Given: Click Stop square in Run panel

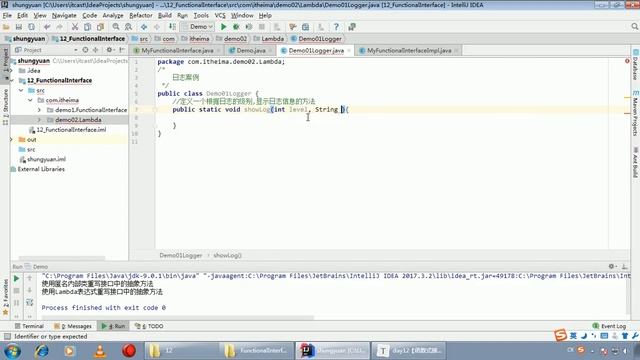Looking at the screenshot, I should pos(16,291).
